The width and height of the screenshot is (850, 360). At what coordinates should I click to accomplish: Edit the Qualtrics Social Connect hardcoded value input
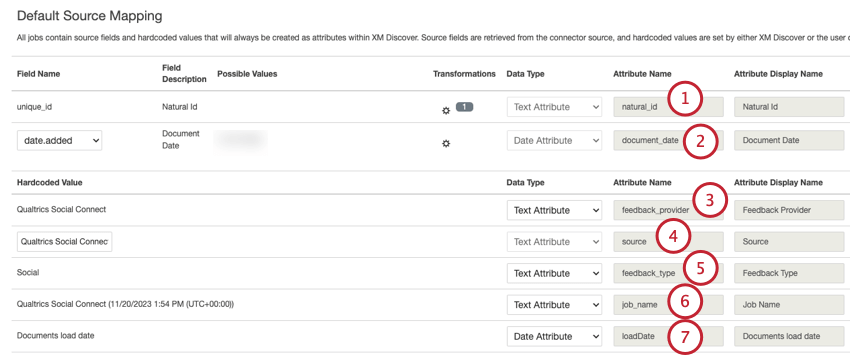point(65,242)
